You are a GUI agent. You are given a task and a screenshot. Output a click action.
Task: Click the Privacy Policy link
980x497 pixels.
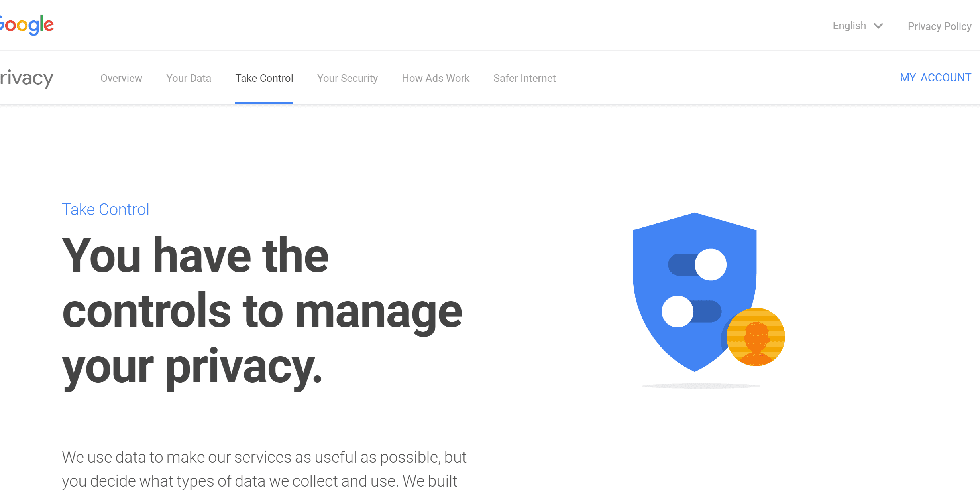click(x=939, y=26)
